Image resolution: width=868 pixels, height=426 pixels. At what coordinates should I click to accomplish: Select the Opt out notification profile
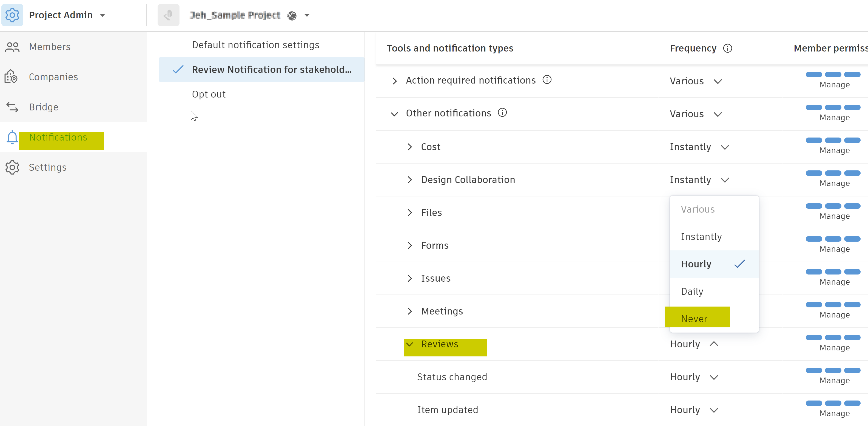209,94
